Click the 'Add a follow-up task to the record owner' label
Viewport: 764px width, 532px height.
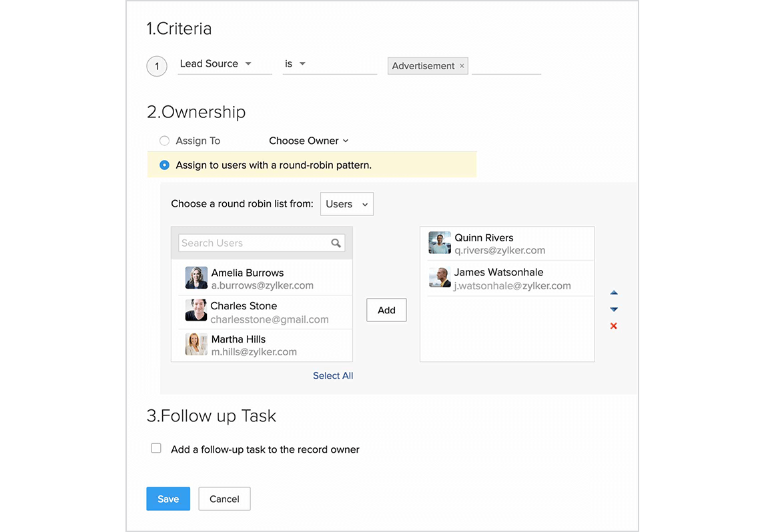pyautogui.click(x=265, y=449)
